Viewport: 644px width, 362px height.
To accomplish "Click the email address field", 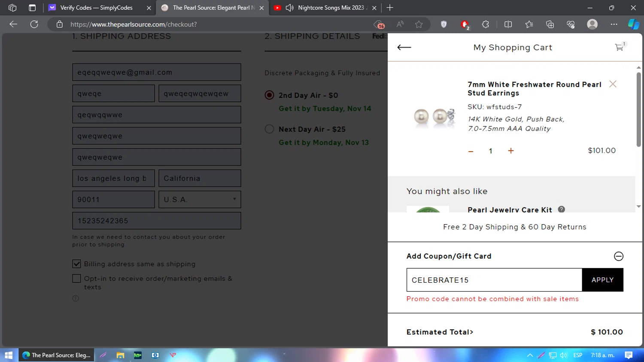I will coord(157,72).
